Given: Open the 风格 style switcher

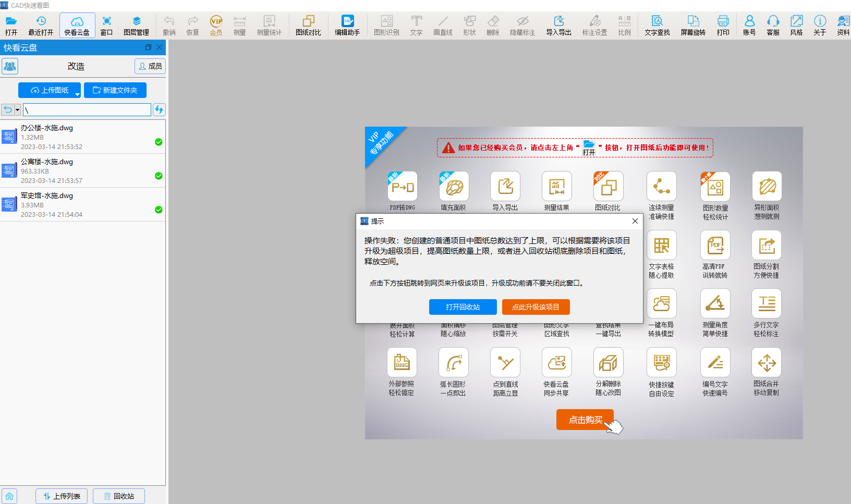Looking at the screenshot, I should point(796,25).
